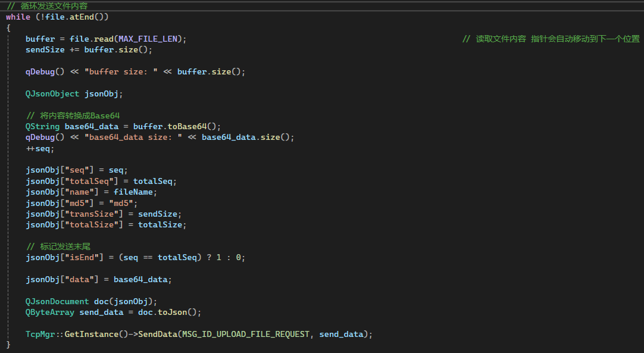Screen dimensions: 644x353
Task: Click the QJsonObject type name
Action: coord(52,93)
